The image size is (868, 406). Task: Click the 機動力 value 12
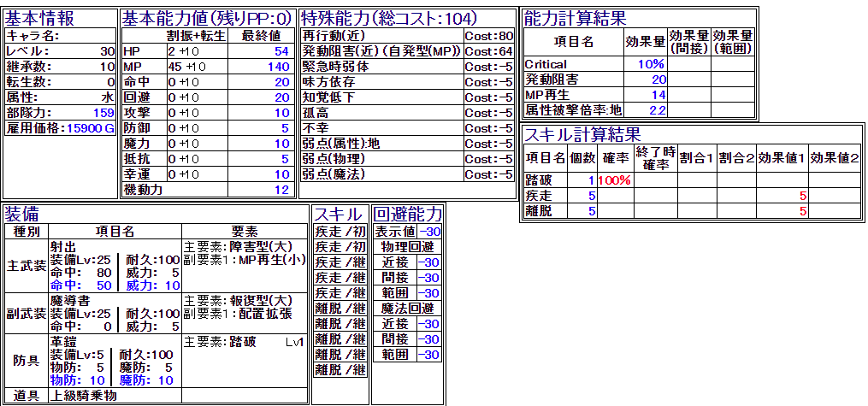pyautogui.click(x=281, y=191)
